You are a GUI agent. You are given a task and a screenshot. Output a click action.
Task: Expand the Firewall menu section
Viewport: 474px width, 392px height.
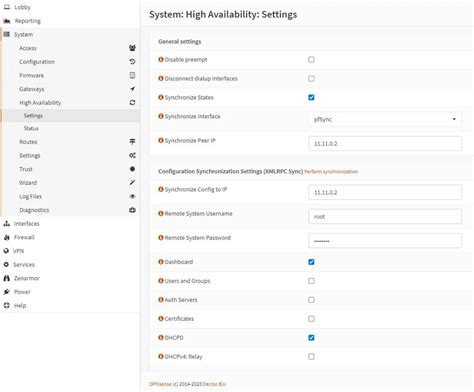(24, 237)
